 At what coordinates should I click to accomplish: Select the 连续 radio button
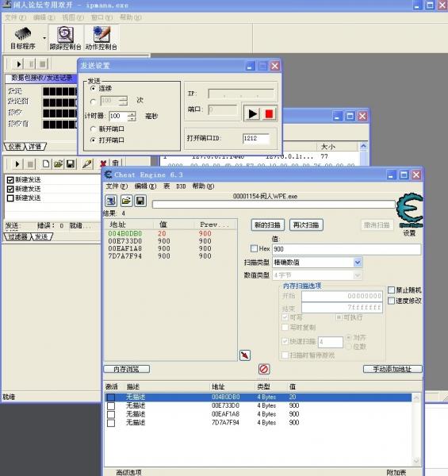(93, 88)
